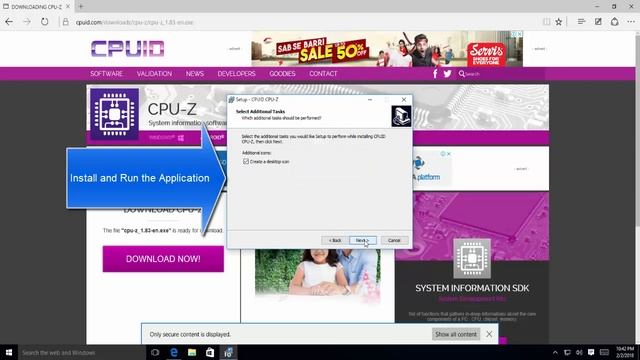Viewport: 640px width, 360px height.
Task: Open Edge from the taskbar
Action: pyautogui.click(x=174, y=353)
